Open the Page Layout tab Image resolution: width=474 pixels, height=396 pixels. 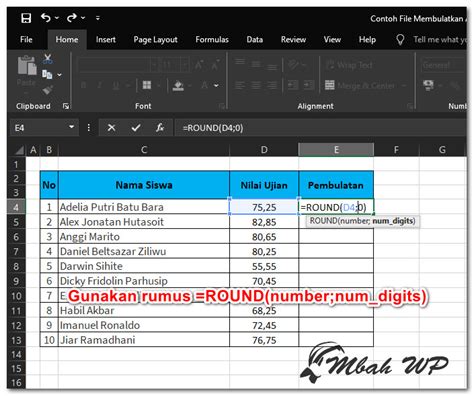(155, 40)
